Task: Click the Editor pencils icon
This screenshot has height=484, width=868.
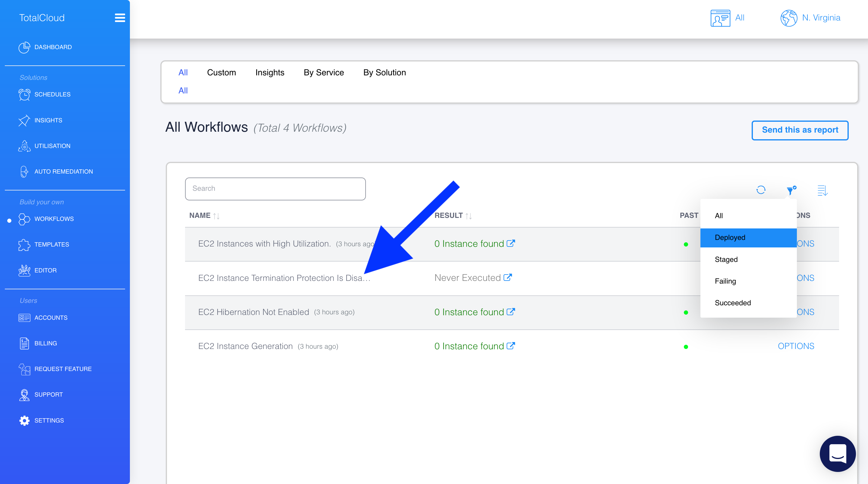Action: point(24,270)
